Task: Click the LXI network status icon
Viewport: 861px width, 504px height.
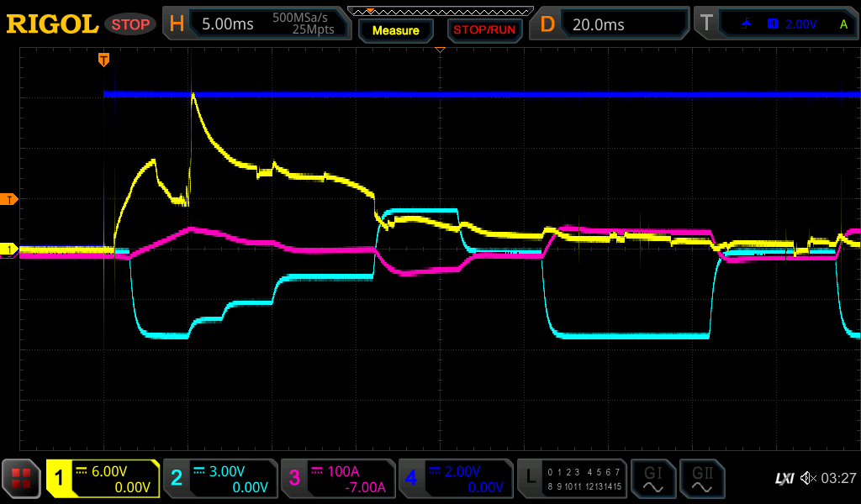Action: 784,479
